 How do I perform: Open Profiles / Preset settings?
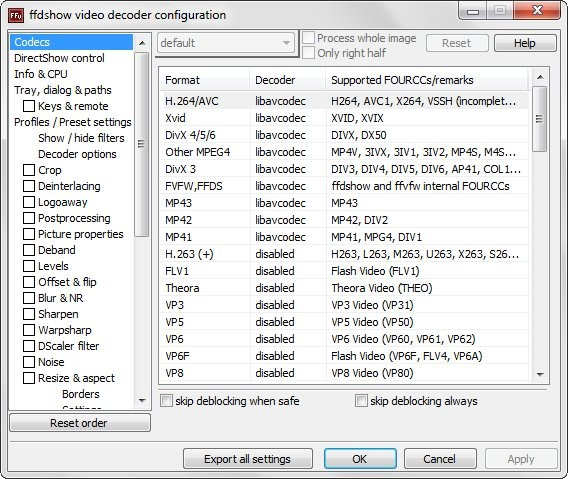(72, 122)
